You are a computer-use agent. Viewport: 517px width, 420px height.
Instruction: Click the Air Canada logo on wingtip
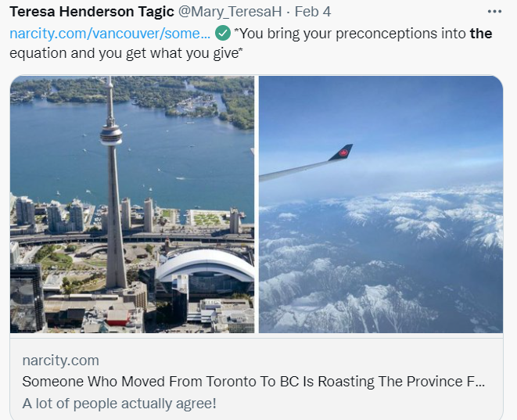[342, 153]
